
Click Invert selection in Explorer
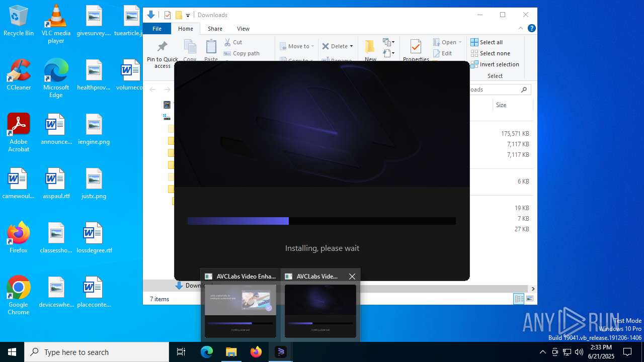click(495, 64)
